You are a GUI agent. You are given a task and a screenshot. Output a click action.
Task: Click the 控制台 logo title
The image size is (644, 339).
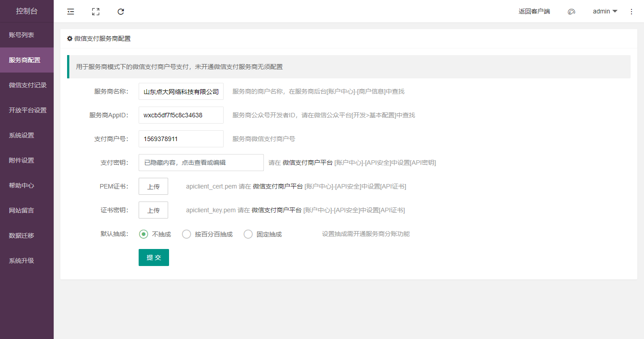click(x=27, y=11)
